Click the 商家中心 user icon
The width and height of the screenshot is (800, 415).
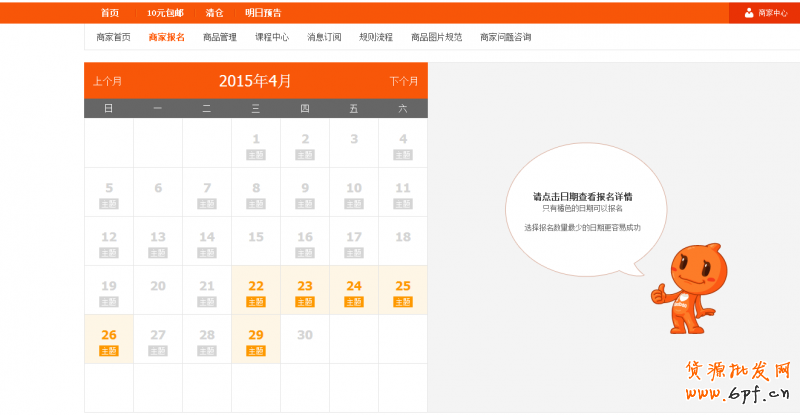pyautogui.click(x=749, y=13)
